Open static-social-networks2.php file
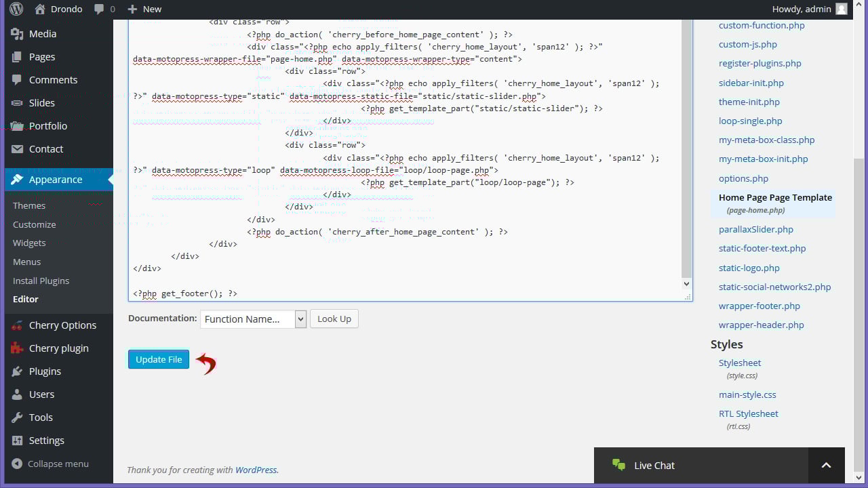Screen dimensions: 868x488 pyautogui.click(x=775, y=287)
